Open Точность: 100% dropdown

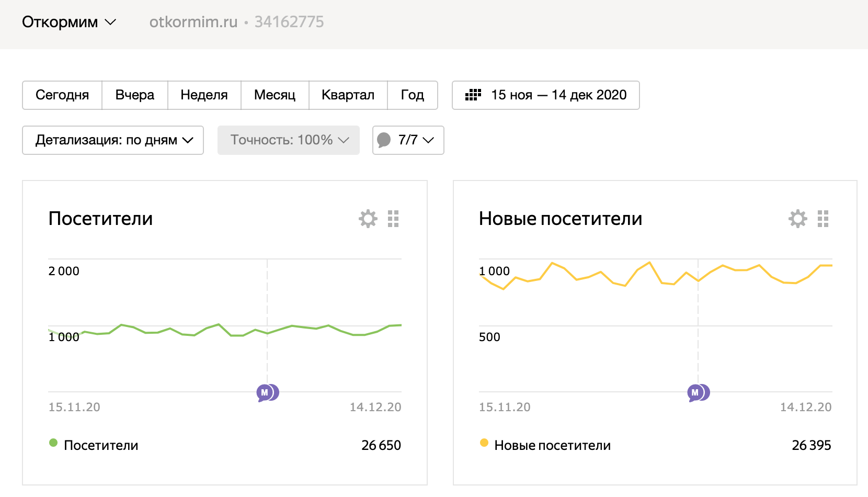(x=289, y=140)
